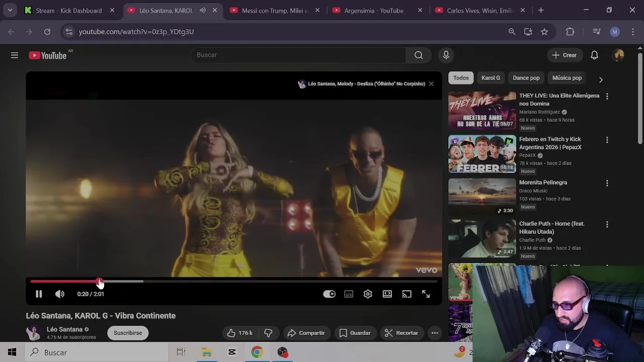Image resolution: width=644 pixels, height=362 pixels.
Task: Cast the video to a device
Action: pos(407,294)
